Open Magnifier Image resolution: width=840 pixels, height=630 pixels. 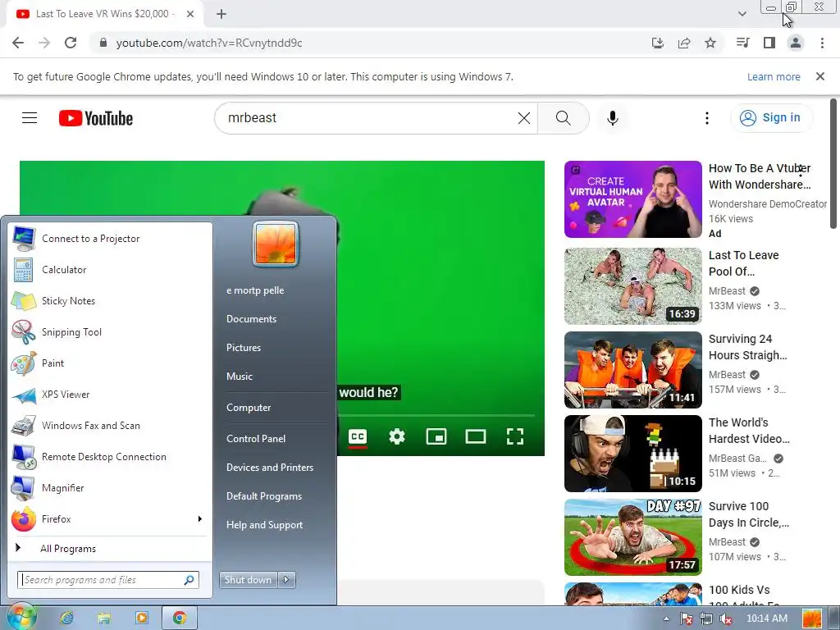tap(110, 487)
